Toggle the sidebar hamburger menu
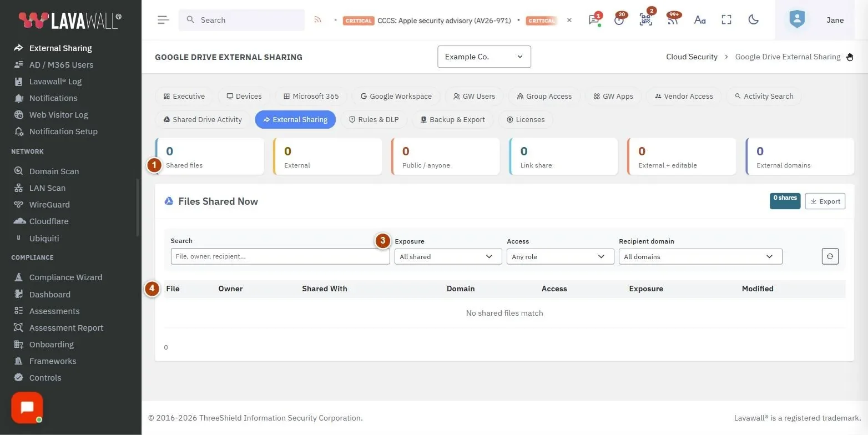The height and width of the screenshot is (435, 868). (x=163, y=20)
